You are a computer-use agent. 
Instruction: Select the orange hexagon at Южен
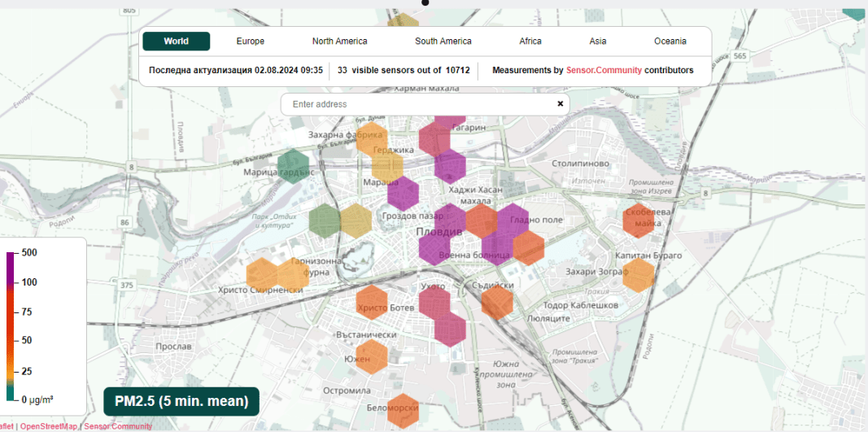point(372,357)
